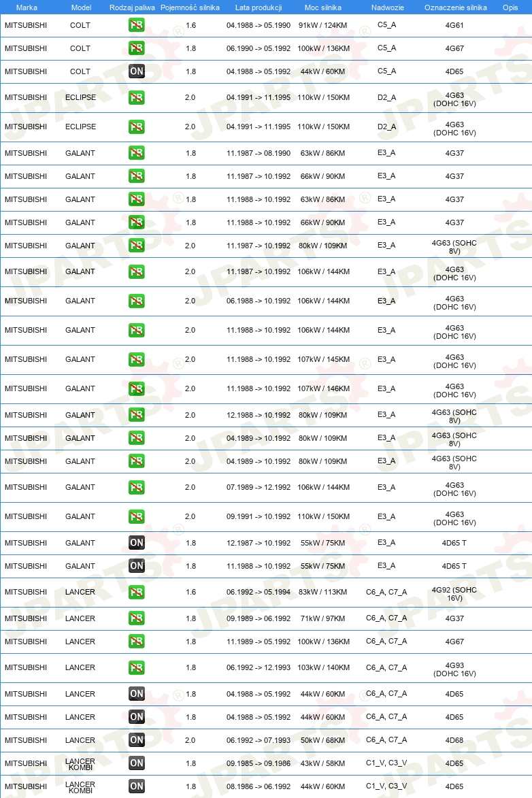532x798 pixels.
Task: Select power cell 103kW / 140KM
Action: tap(323, 667)
